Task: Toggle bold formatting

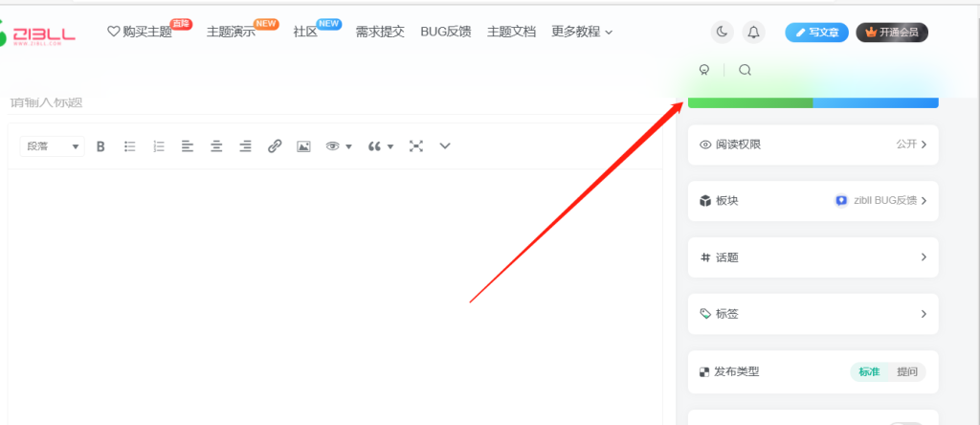Action: (100, 146)
